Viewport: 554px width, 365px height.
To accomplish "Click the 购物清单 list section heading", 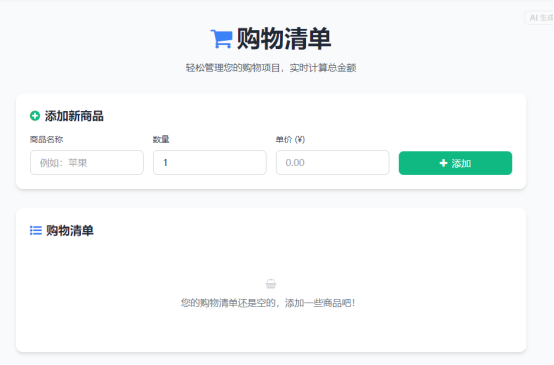I will 70,230.
